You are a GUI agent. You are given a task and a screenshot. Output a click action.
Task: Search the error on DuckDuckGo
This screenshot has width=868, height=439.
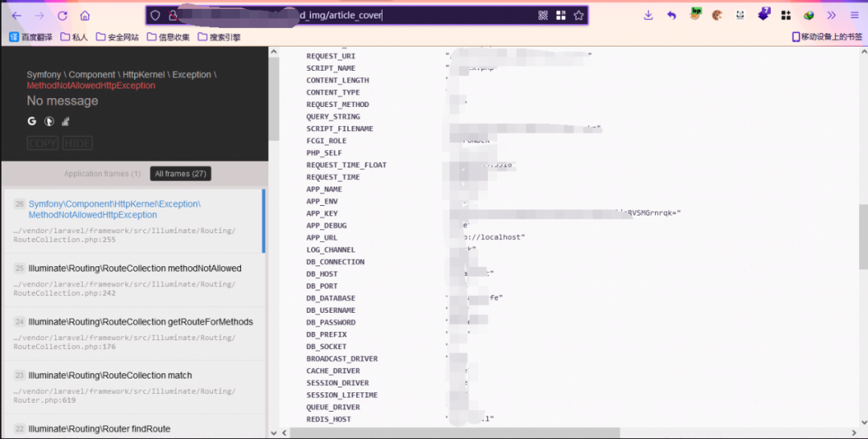coord(49,121)
